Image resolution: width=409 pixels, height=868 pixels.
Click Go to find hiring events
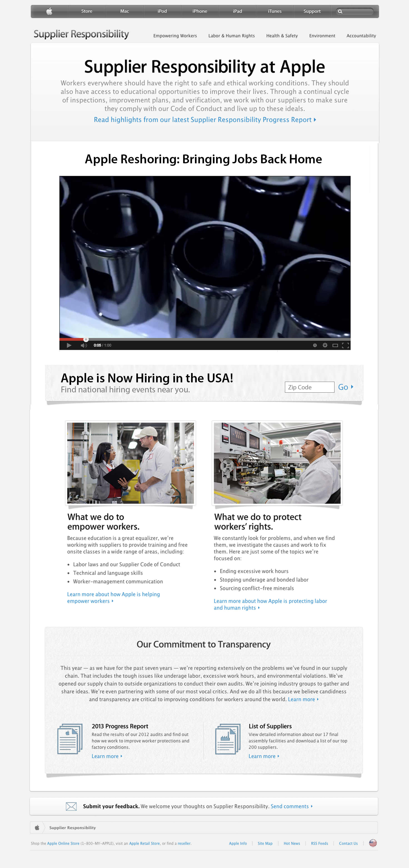point(346,387)
